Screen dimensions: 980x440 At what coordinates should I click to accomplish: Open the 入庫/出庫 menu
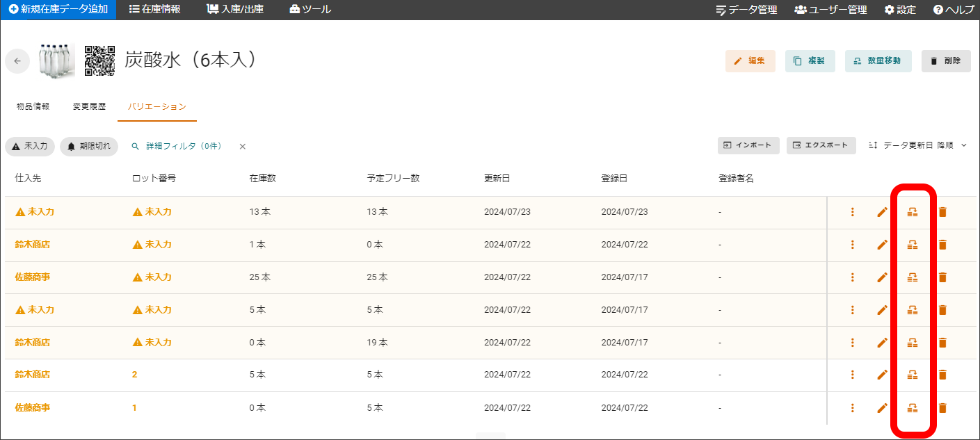pos(235,9)
